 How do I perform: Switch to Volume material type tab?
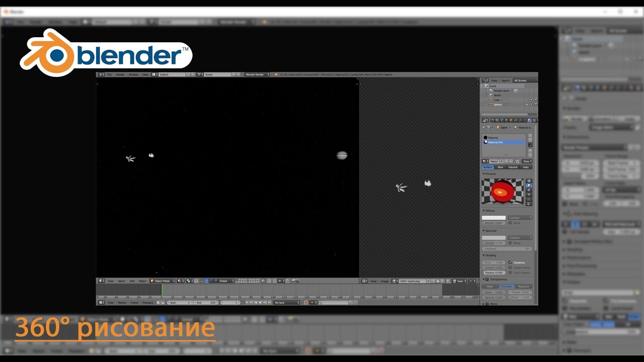513,167
